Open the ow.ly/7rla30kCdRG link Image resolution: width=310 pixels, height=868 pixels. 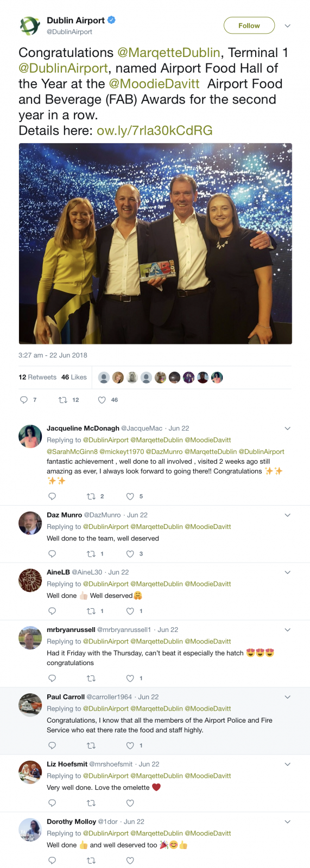click(155, 131)
